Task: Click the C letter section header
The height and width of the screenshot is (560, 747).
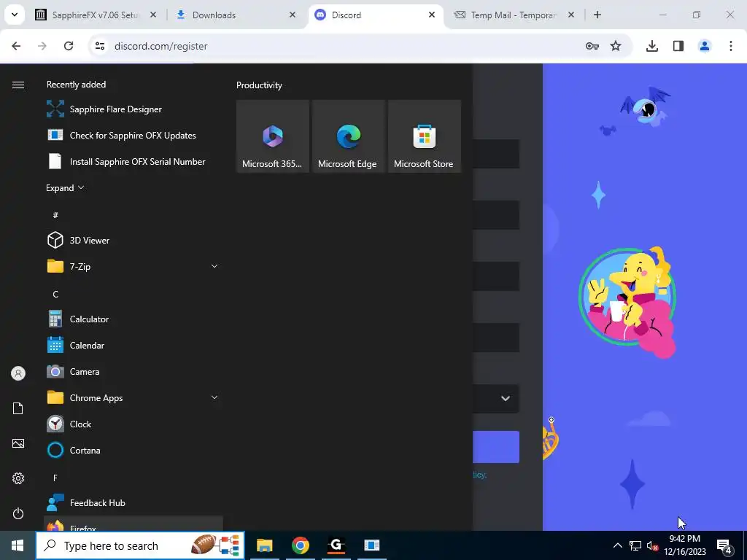Action: (x=55, y=295)
